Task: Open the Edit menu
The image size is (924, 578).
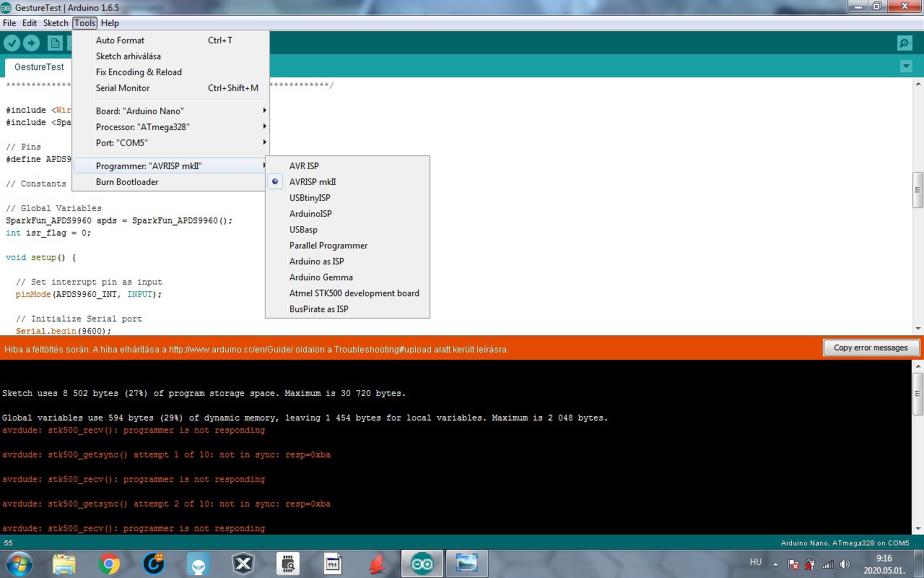Action: 30,23
